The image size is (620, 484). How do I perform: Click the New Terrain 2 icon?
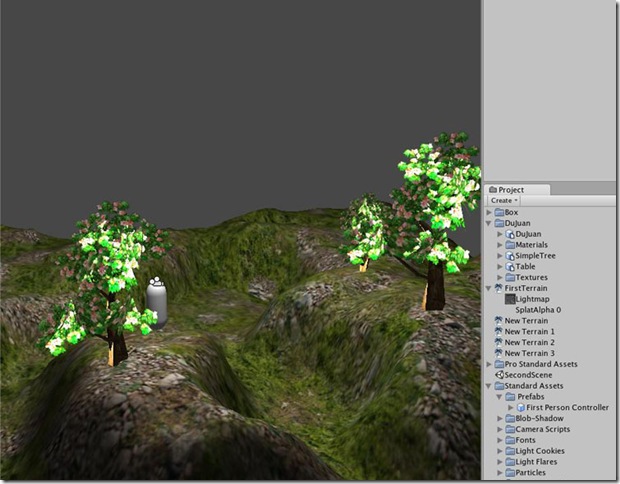pyautogui.click(x=499, y=342)
